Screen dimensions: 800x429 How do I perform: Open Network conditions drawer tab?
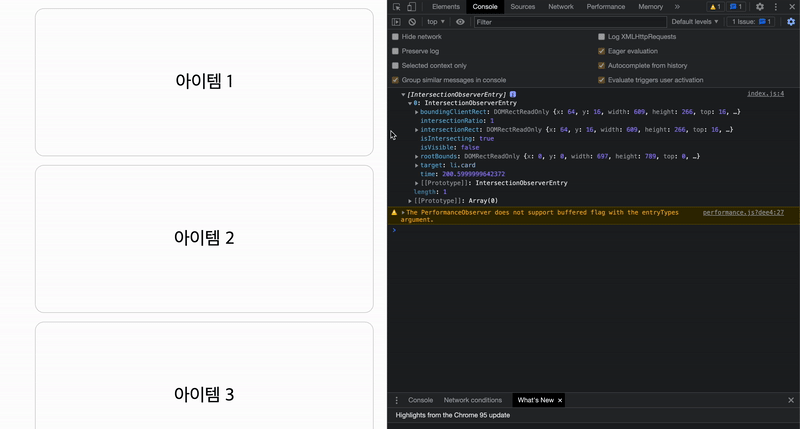point(472,400)
